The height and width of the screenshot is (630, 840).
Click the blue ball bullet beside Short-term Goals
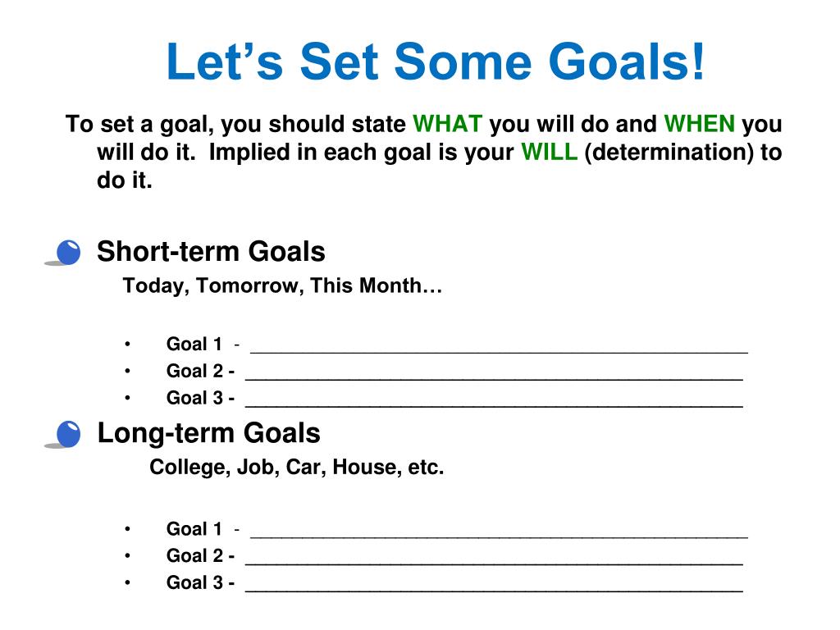click(67, 253)
